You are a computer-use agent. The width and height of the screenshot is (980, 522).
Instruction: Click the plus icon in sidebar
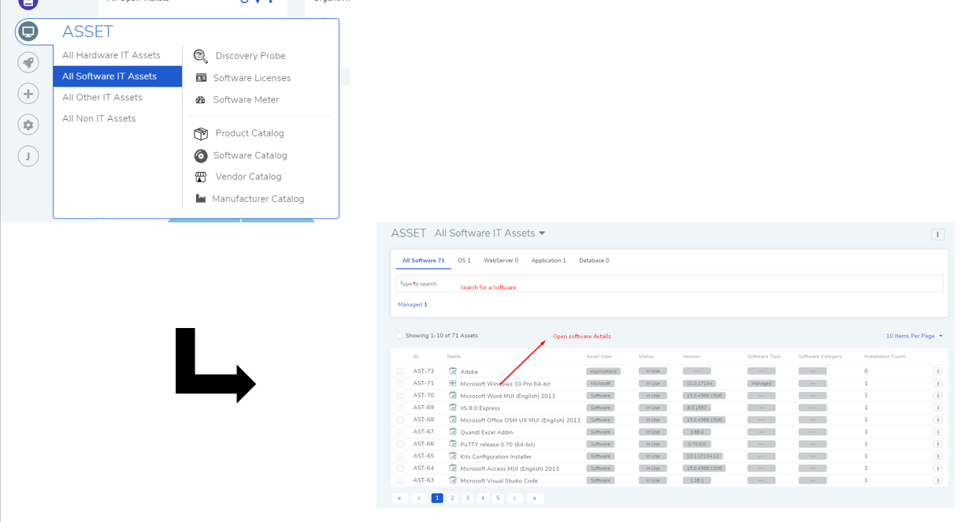[x=28, y=94]
